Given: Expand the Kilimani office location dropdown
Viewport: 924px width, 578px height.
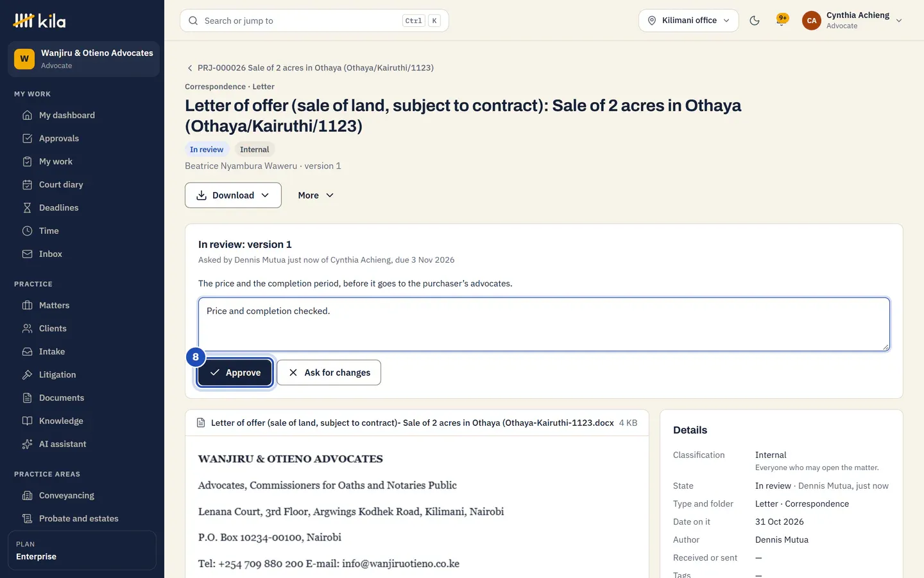Looking at the screenshot, I should point(689,21).
